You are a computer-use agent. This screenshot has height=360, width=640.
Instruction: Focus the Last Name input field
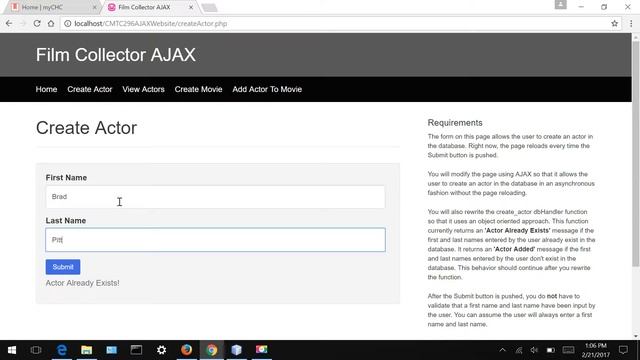tap(215, 240)
